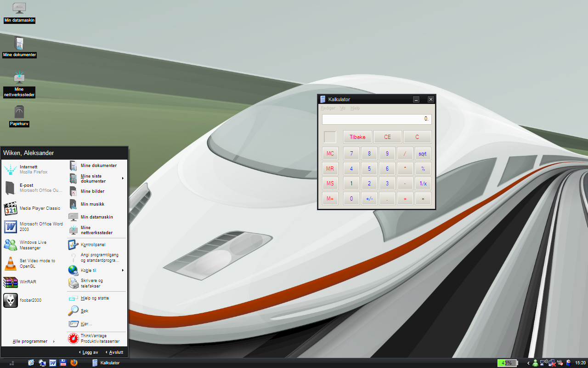Image resolution: width=588 pixels, height=368 pixels.
Task: Click M+ memory add button
Action: 330,199
